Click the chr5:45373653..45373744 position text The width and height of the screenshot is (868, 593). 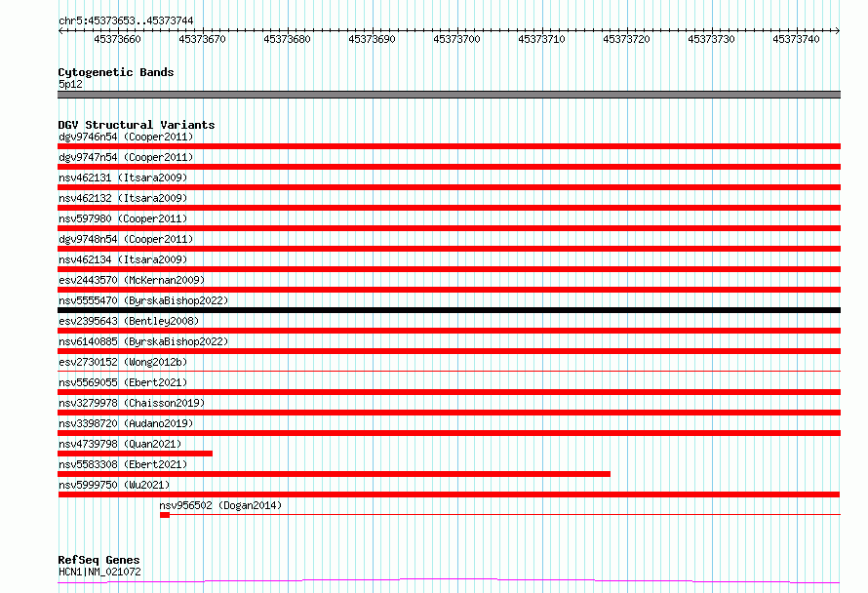click(x=126, y=21)
